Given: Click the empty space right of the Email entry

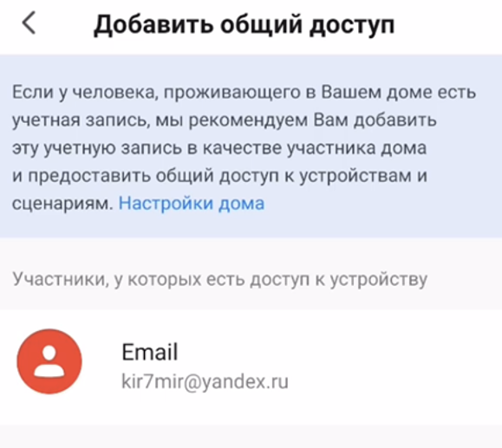Looking at the screenshot, I should pos(394,367).
